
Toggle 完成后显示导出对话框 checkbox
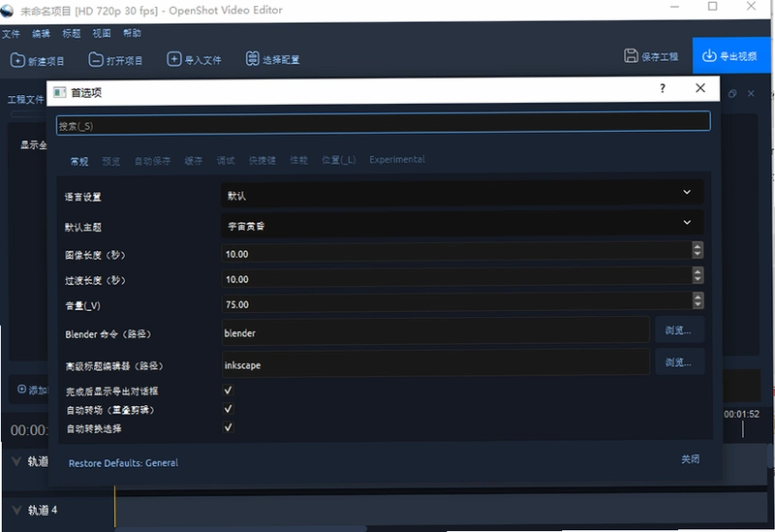pyautogui.click(x=228, y=391)
